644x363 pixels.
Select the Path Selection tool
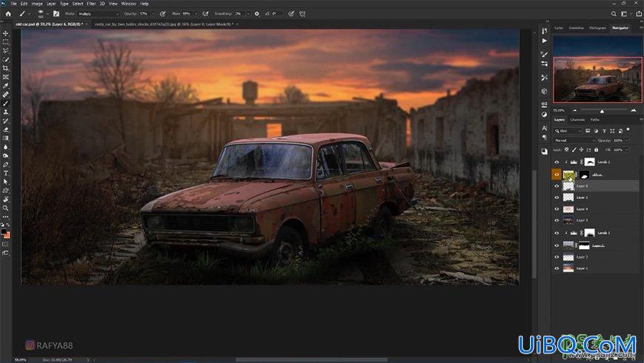[6, 182]
